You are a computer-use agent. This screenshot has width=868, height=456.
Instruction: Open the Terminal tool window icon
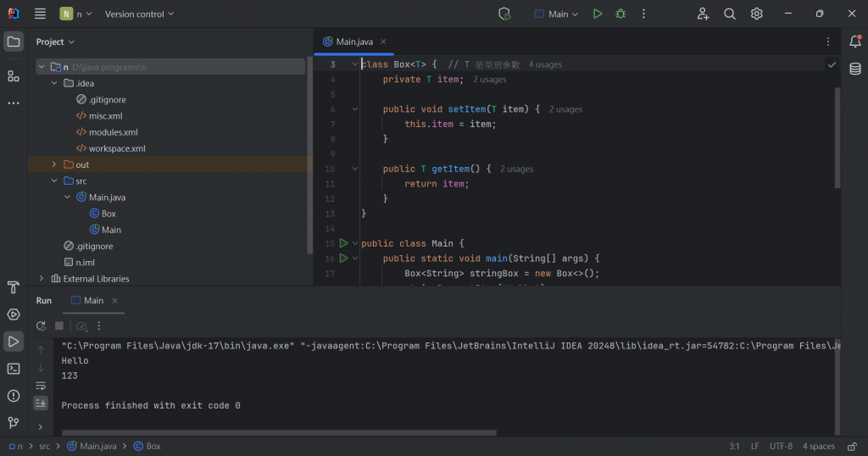(x=14, y=369)
